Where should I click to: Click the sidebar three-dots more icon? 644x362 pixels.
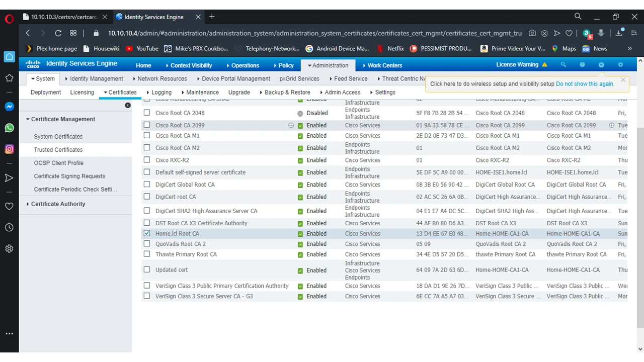pyautogui.click(x=9, y=333)
